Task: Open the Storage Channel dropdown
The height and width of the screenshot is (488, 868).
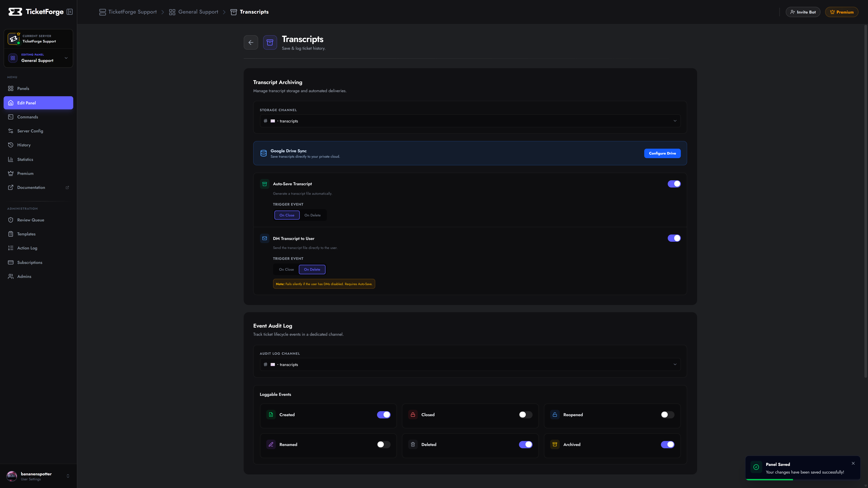Action: [470, 121]
